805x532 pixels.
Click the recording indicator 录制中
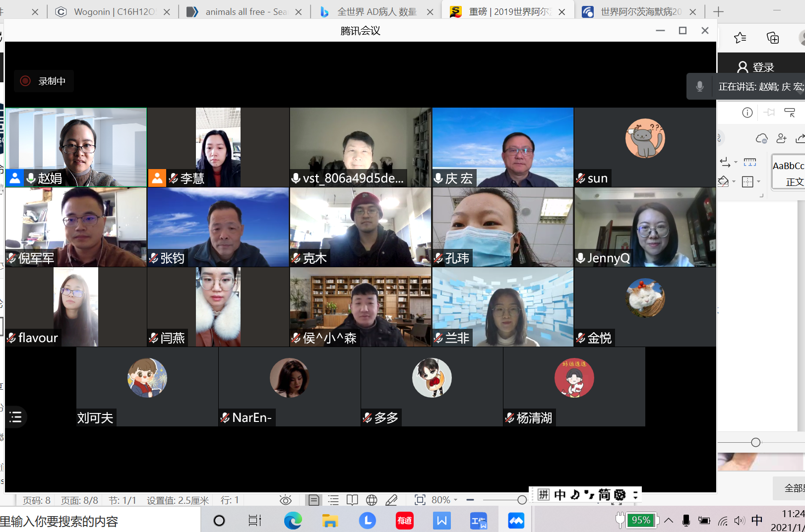[x=44, y=81]
